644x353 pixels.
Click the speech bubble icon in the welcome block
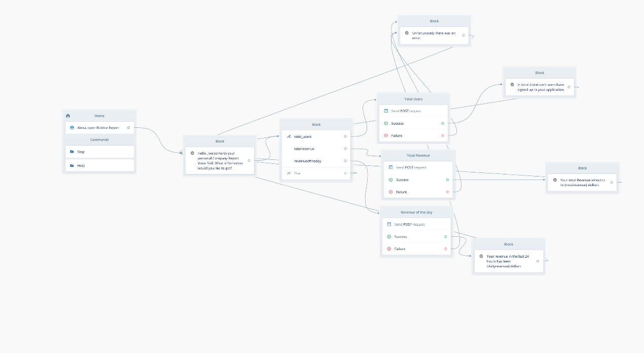192,153
